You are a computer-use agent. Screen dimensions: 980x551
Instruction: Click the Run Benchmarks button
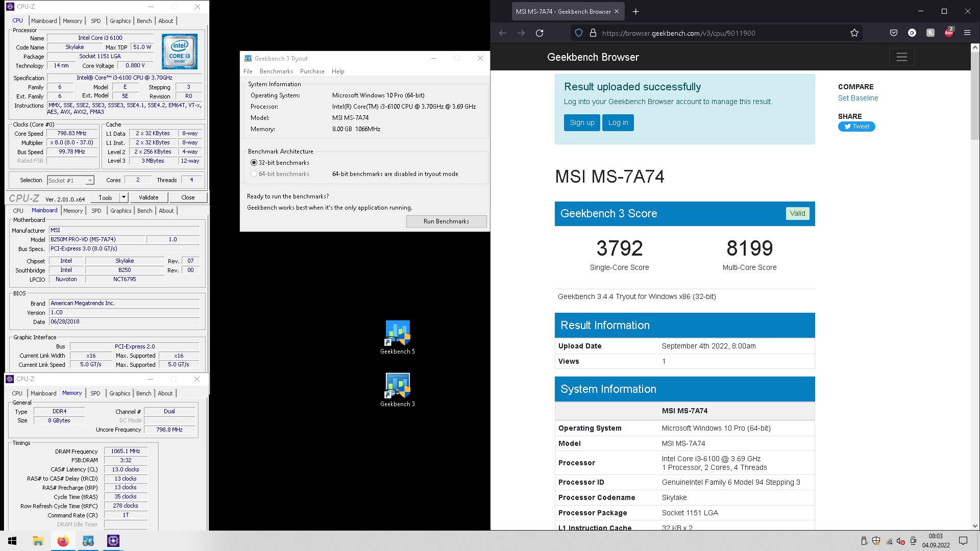[446, 221]
